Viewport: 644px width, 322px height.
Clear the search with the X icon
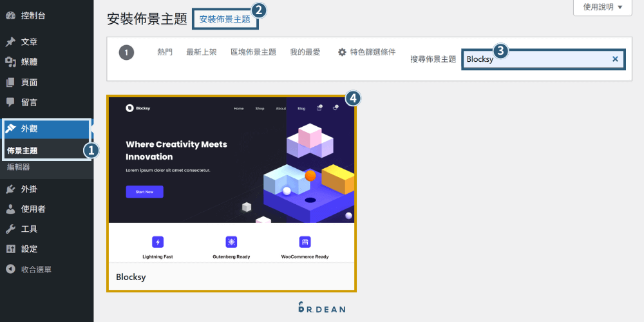[615, 59]
